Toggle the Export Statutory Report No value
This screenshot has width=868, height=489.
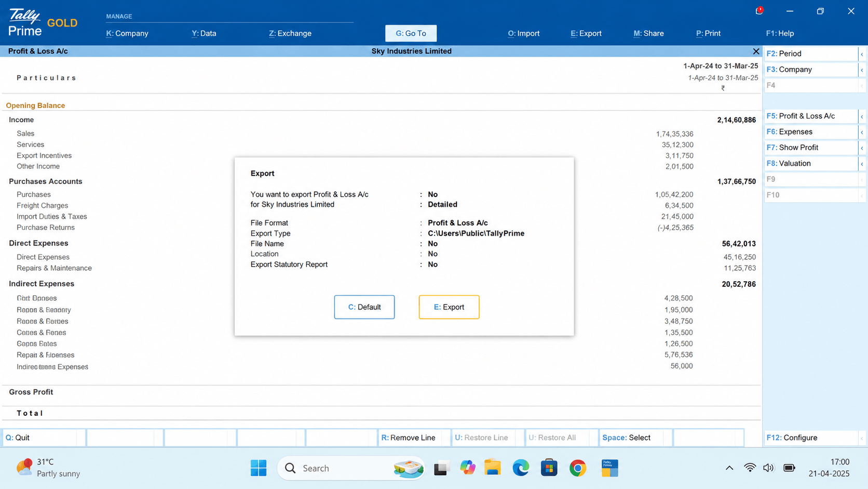pos(432,265)
